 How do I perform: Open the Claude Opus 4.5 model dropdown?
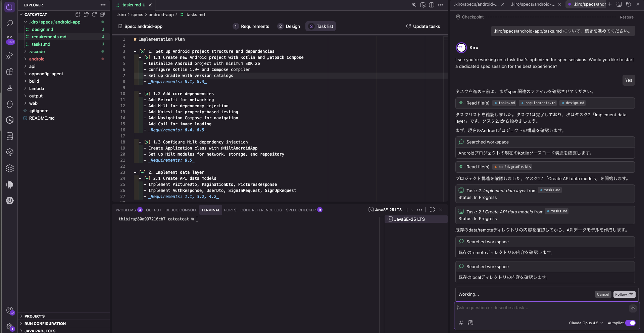point(586,323)
